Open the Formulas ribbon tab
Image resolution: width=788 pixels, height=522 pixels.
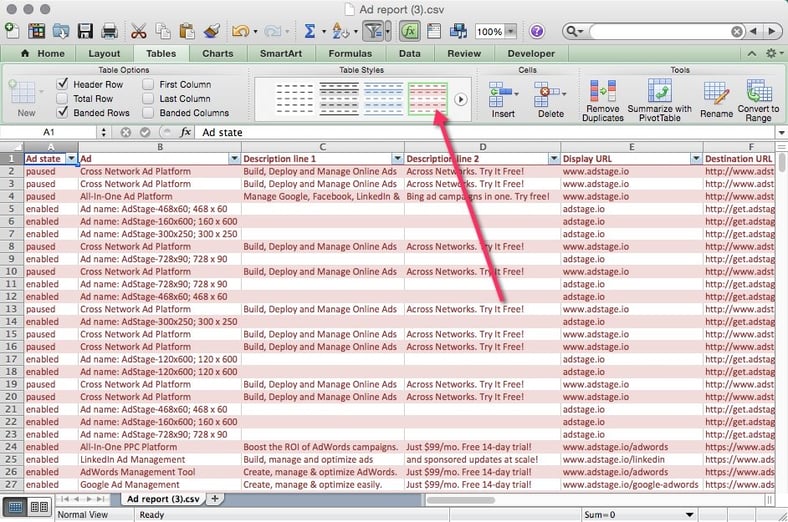[x=350, y=53]
